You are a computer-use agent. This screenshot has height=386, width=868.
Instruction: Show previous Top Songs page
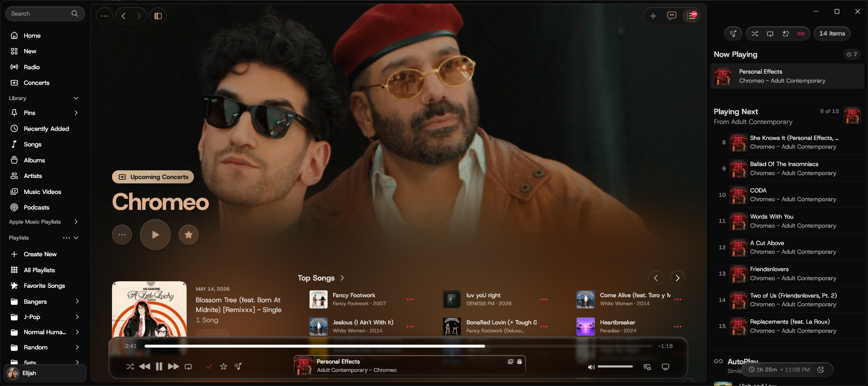(656, 278)
